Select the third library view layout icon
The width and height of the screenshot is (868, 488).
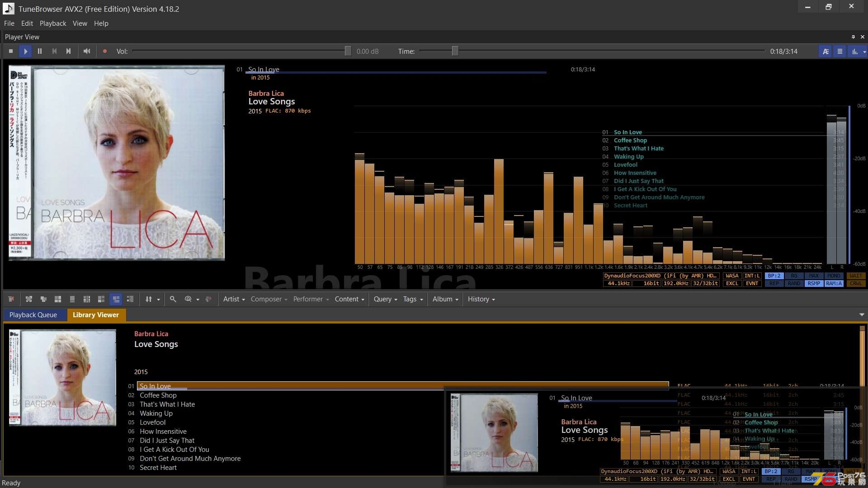click(x=43, y=299)
